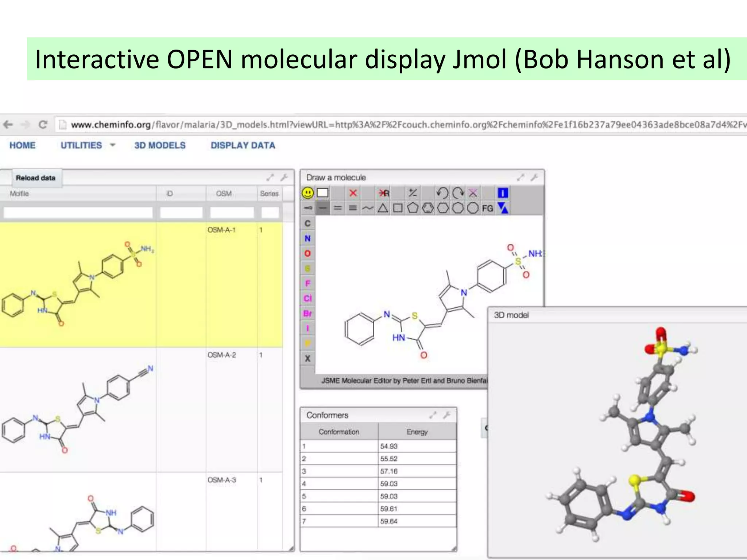Viewport: 747px width, 560px height.
Task: Select conformation 7 with energy 59.64
Action: [378, 521]
